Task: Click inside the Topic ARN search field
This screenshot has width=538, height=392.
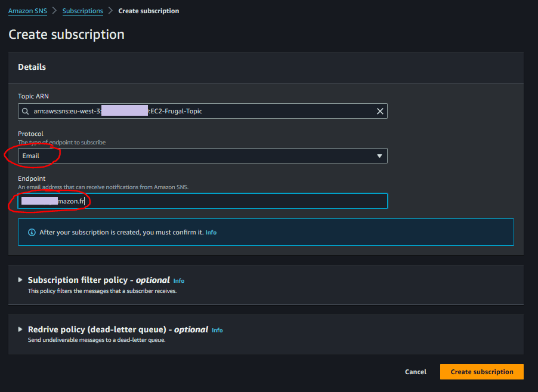Action: tap(203, 111)
